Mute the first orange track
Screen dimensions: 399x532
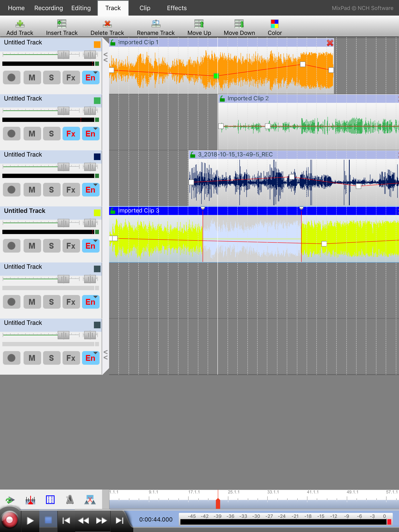pos(32,78)
